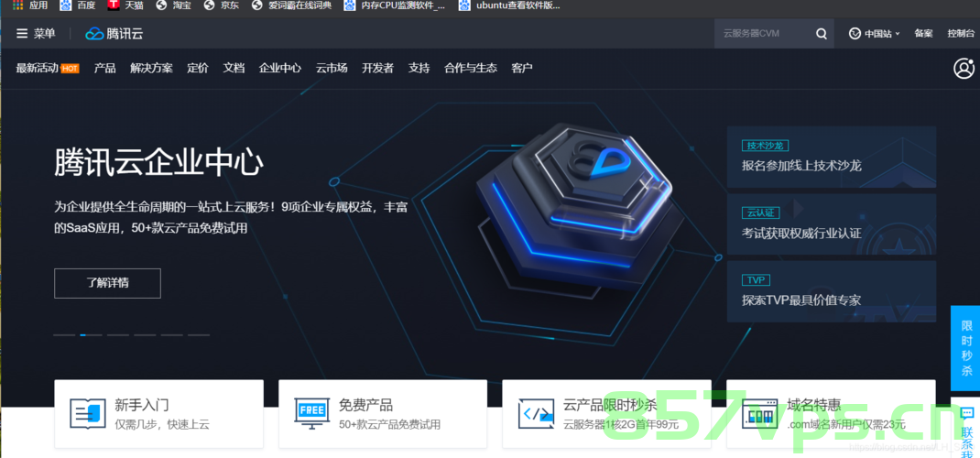This screenshot has height=458, width=980.
Task: Click the chat bubble 联系我 icon
Action: (967, 414)
